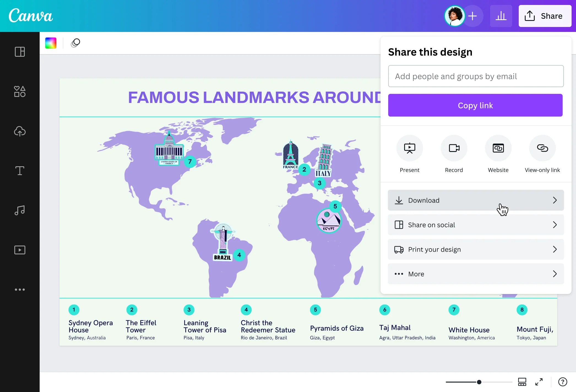Open the Uploads panel via cloud icon
Image resolution: width=576 pixels, height=392 pixels.
point(20,131)
